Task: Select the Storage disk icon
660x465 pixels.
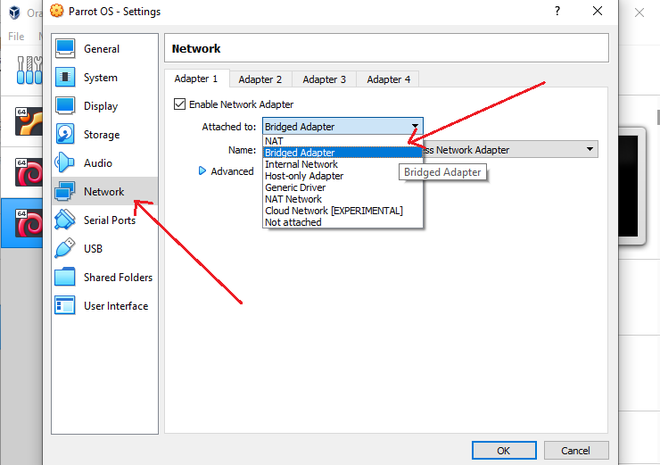Action: (x=65, y=134)
